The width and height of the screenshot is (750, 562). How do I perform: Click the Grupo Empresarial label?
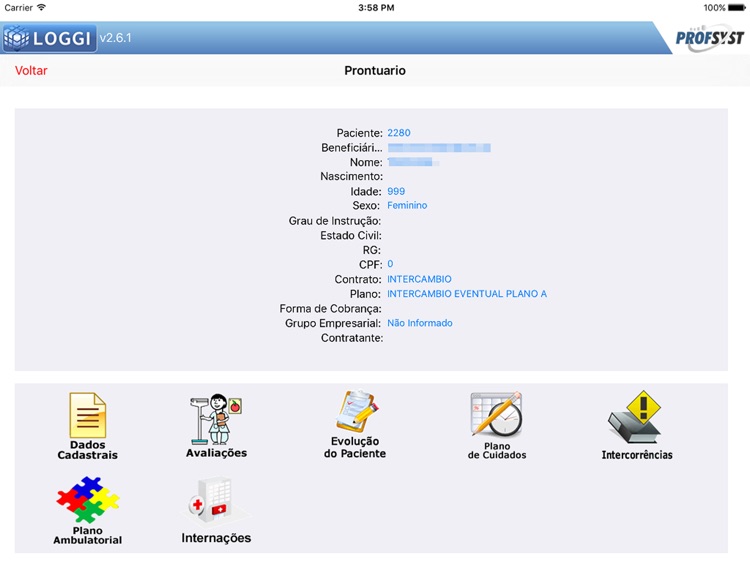click(333, 323)
